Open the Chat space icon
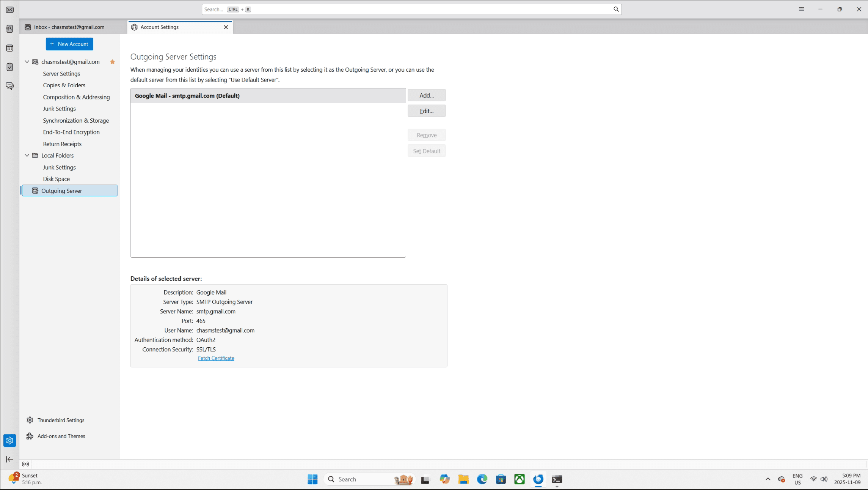Image resolution: width=868 pixels, height=490 pixels. click(10, 86)
